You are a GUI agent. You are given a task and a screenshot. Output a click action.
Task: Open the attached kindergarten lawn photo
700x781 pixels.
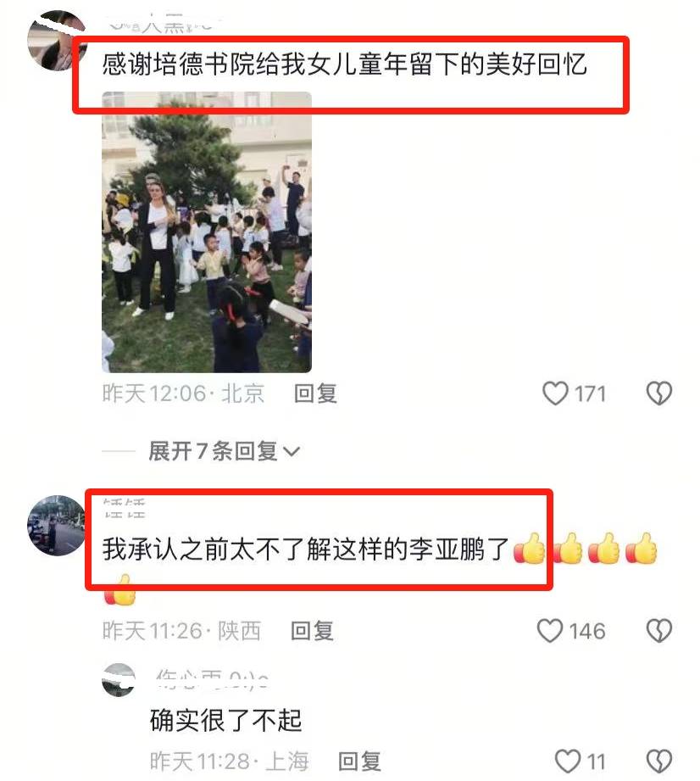[207, 232]
